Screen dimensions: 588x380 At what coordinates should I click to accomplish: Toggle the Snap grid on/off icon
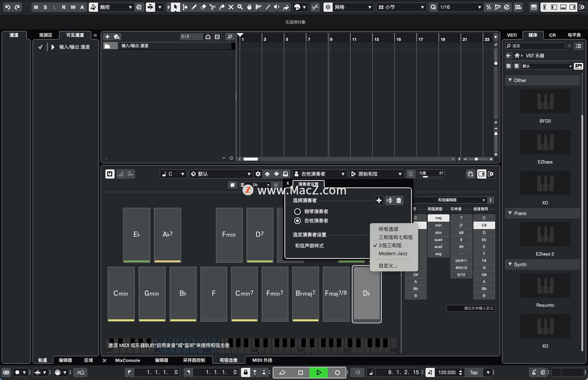coord(328,7)
